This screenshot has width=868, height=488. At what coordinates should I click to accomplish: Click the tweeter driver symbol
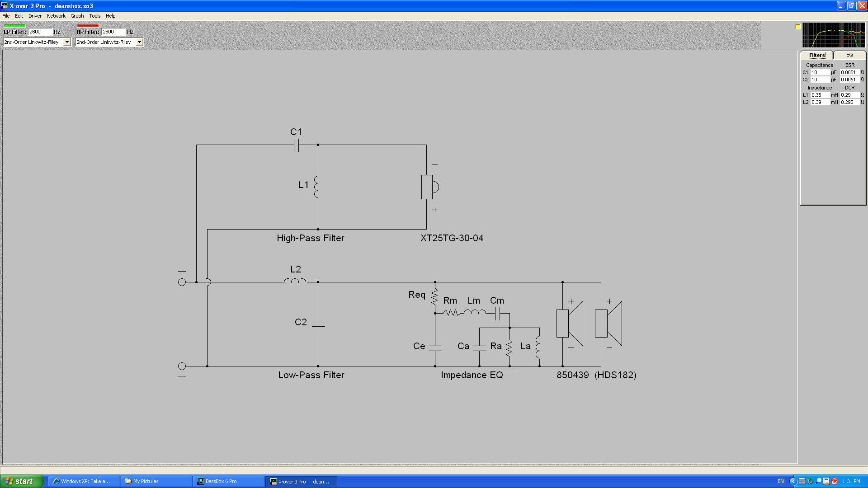tap(430, 187)
